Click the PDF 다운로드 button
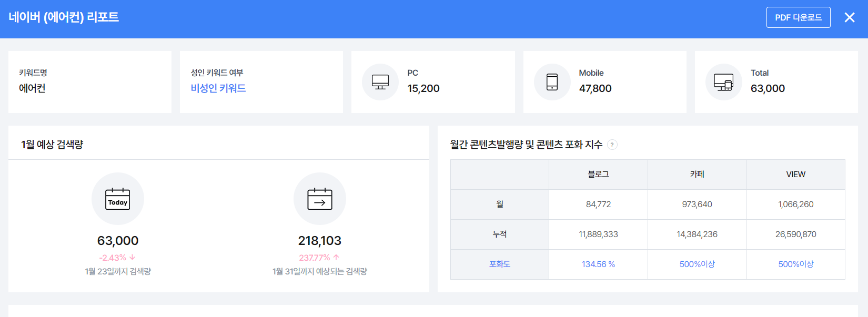 (798, 17)
